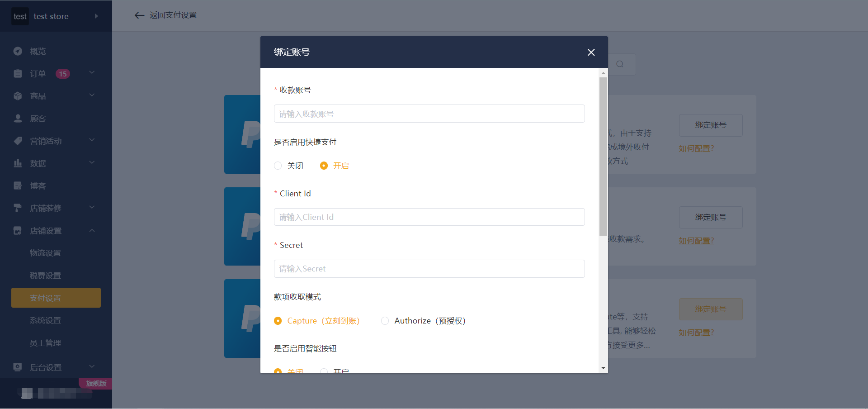The height and width of the screenshot is (409, 868).
Task: Expand the 后台设置 menu chevron
Action: click(92, 366)
